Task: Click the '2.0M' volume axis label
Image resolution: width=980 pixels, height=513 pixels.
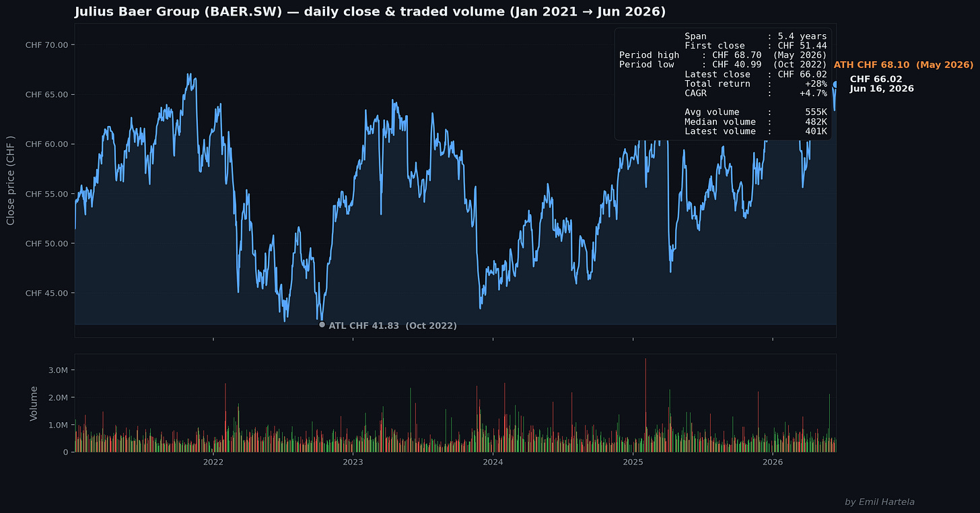Action: (57, 398)
